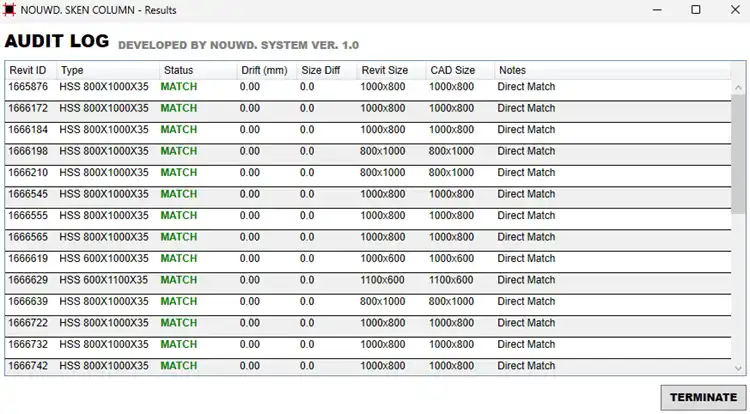Viewport: 750px width, 414px height.
Task: Click the scrollbar down arrow
Action: (738, 368)
